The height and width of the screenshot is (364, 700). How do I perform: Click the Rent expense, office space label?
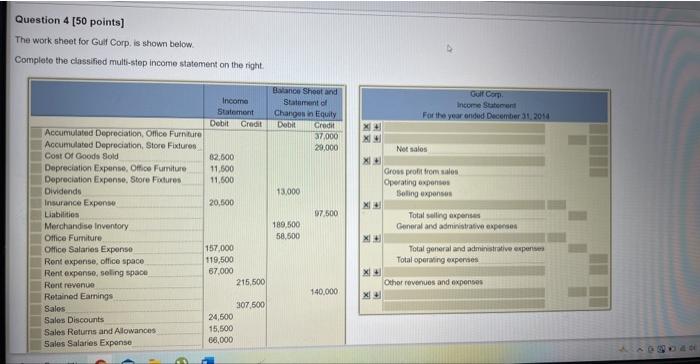94,261
